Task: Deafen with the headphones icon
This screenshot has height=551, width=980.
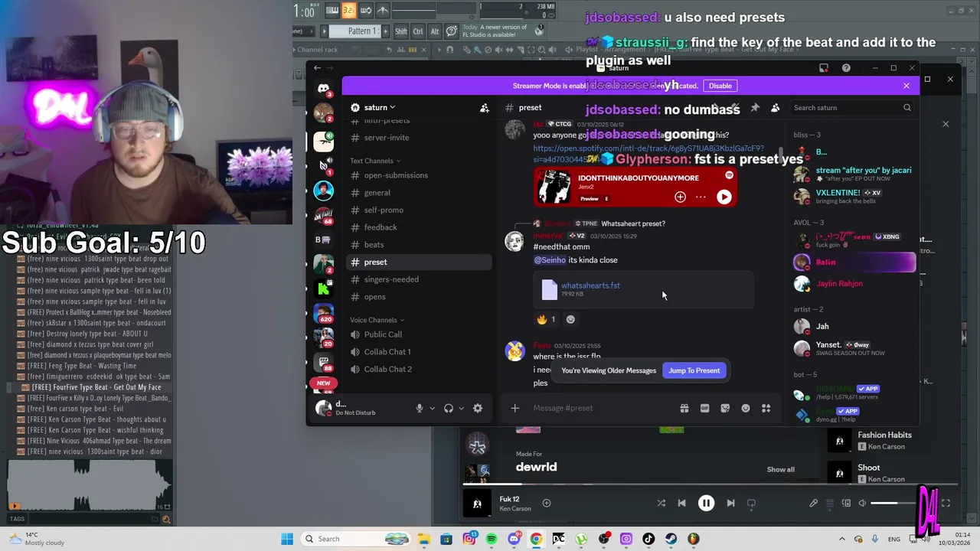Action: pyautogui.click(x=449, y=409)
